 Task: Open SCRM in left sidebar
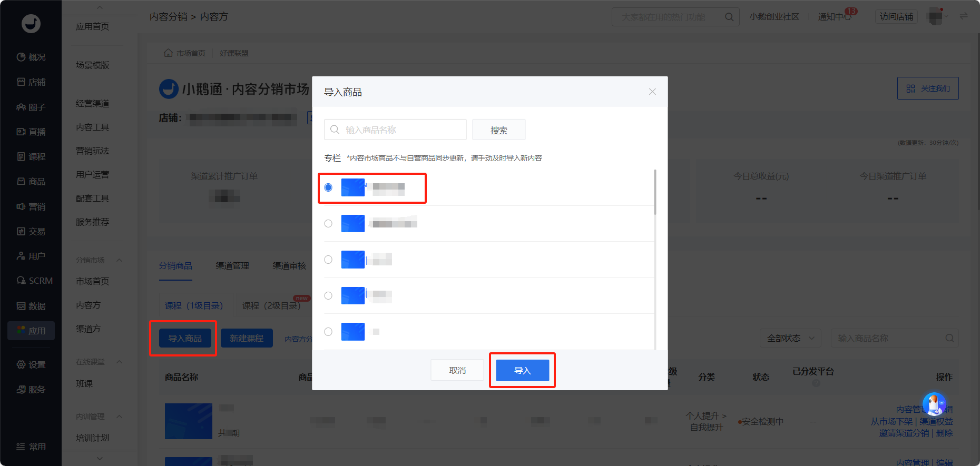click(34, 281)
